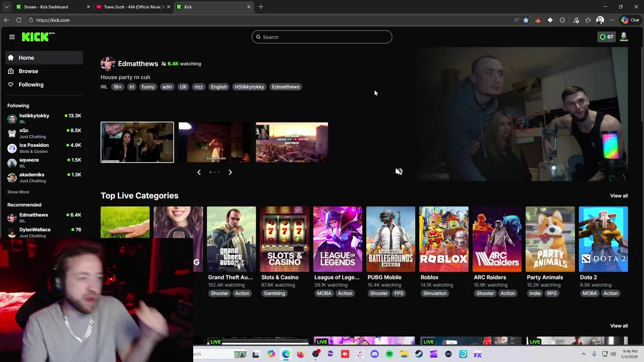
Task: Click the Kick search field
Action: pyautogui.click(x=321, y=37)
